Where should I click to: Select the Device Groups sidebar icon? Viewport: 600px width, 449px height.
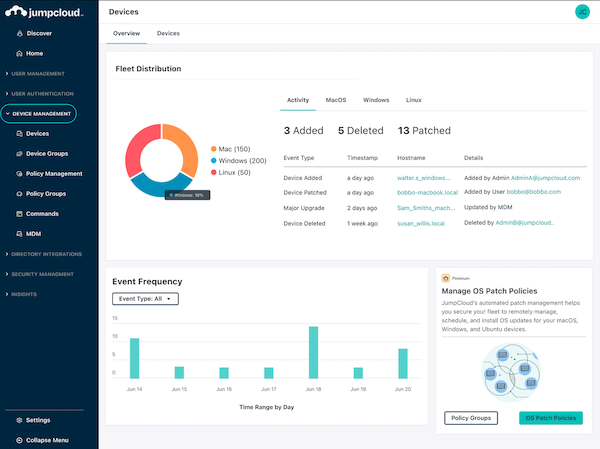[19, 153]
